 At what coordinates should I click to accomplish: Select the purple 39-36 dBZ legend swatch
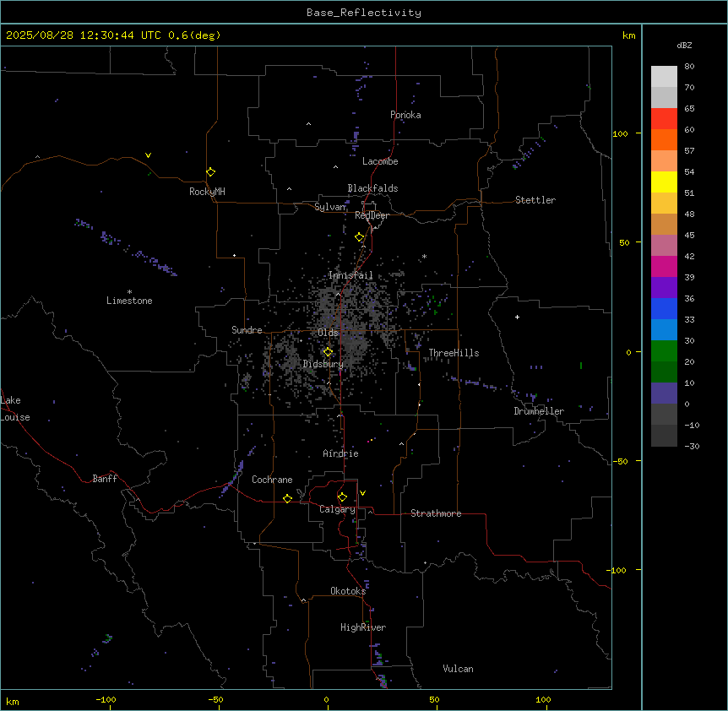tap(664, 287)
